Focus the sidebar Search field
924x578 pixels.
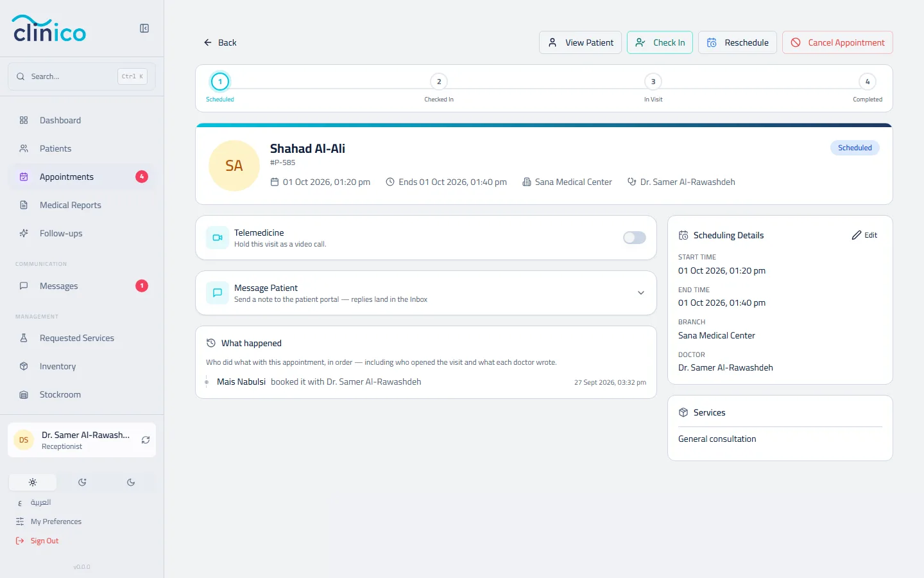click(x=81, y=76)
